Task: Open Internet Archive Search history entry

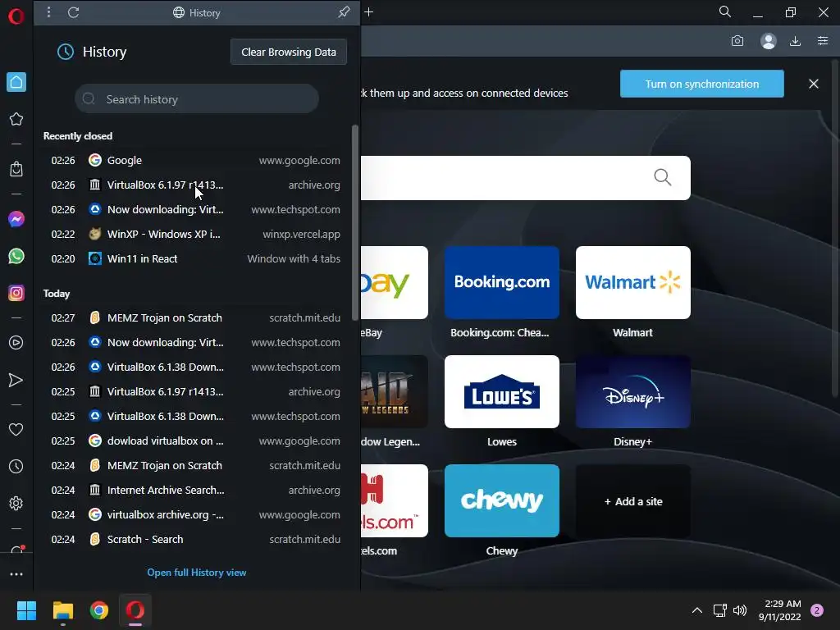Action: coord(195,491)
